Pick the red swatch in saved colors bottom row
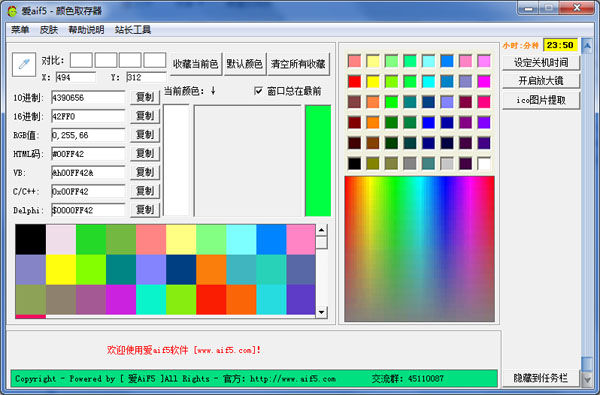This screenshot has height=395, width=600. tap(211, 300)
